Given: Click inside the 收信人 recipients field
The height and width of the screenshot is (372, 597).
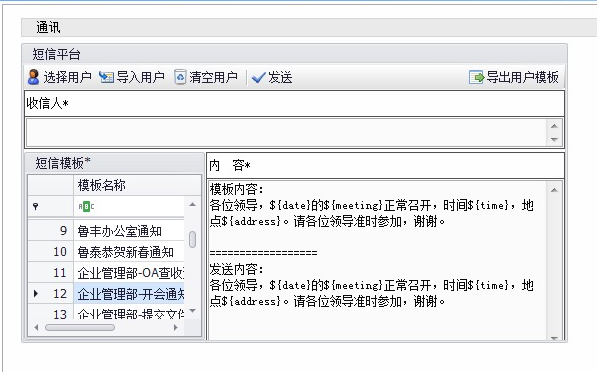Looking at the screenshot, I should tap(286, 132).
